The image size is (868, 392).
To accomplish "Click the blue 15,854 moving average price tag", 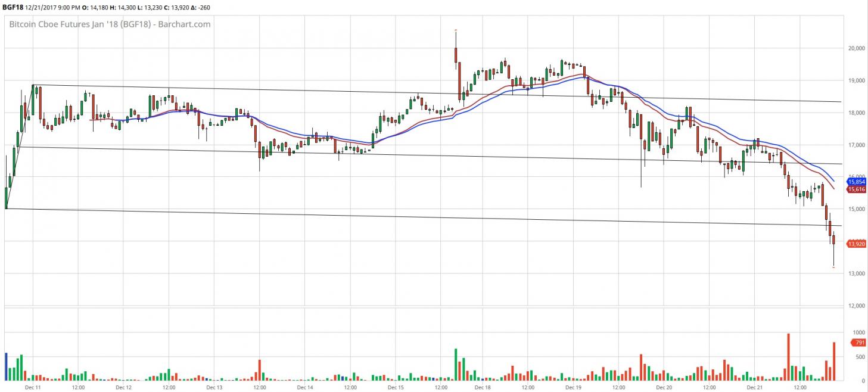I will pyautogui.click(x=856, y=182).
